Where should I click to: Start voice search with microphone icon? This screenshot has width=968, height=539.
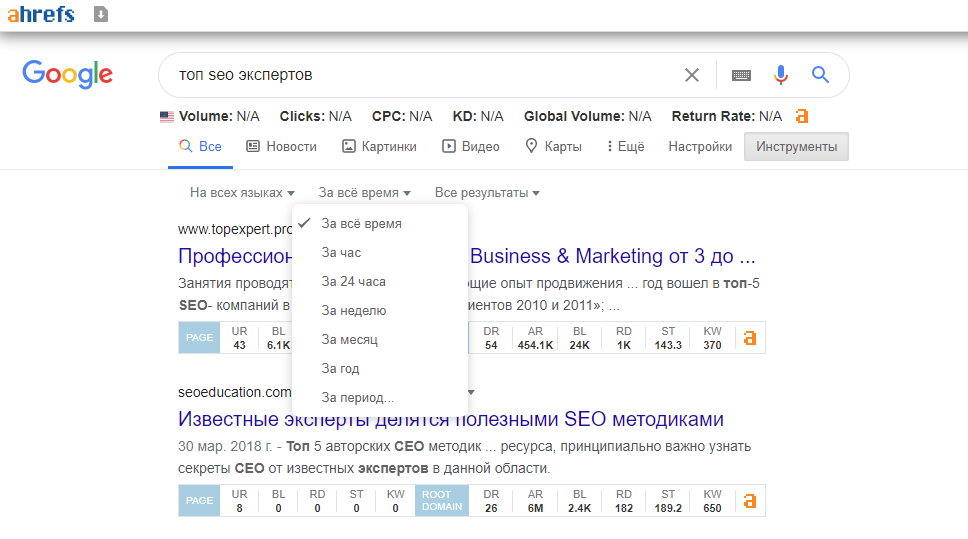781,75
